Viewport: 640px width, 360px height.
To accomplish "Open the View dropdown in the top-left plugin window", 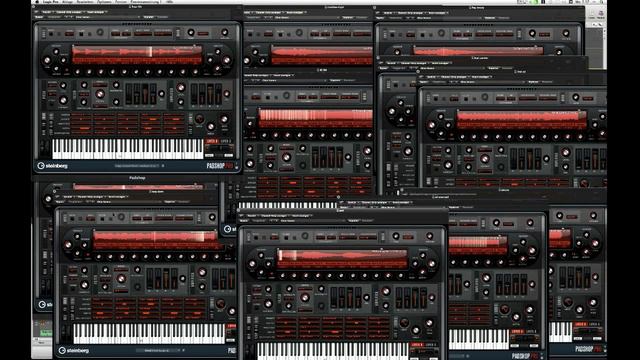I will [x=48, y=12].
